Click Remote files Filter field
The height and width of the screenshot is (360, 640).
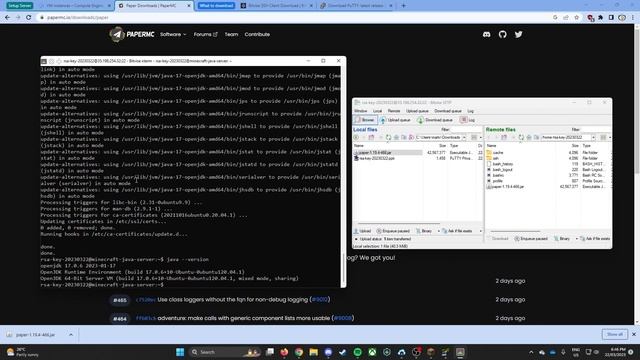point(596,129)
